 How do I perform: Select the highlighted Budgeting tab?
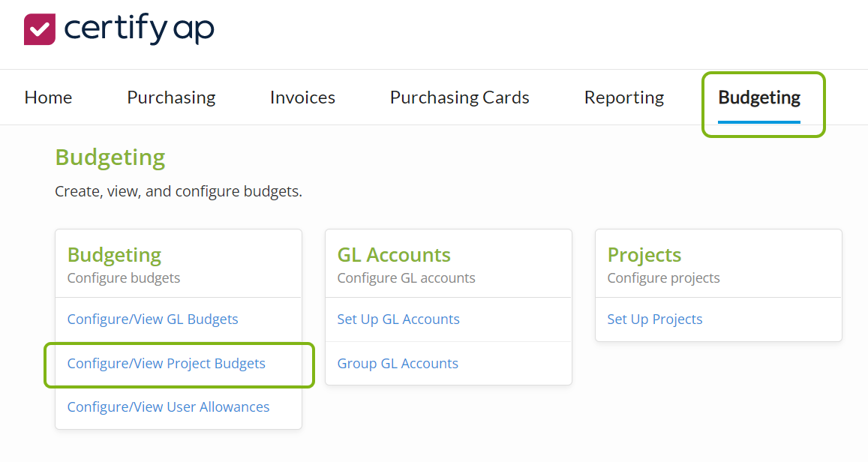pos(758,97)
